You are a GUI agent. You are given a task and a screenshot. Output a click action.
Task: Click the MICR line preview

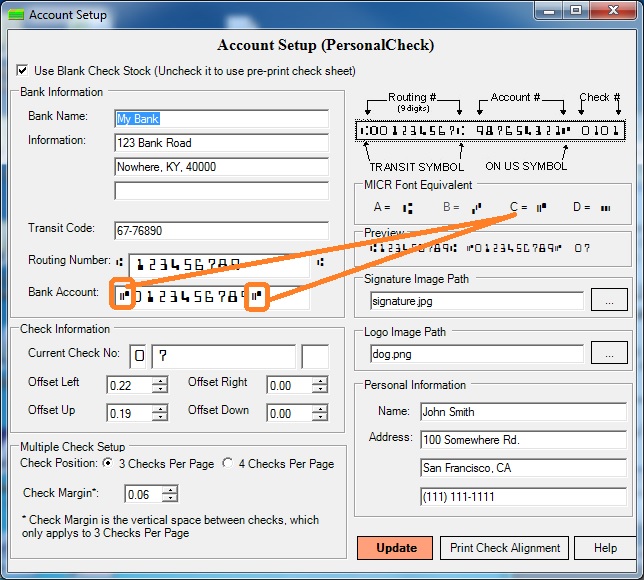click(x=479, y=248)
